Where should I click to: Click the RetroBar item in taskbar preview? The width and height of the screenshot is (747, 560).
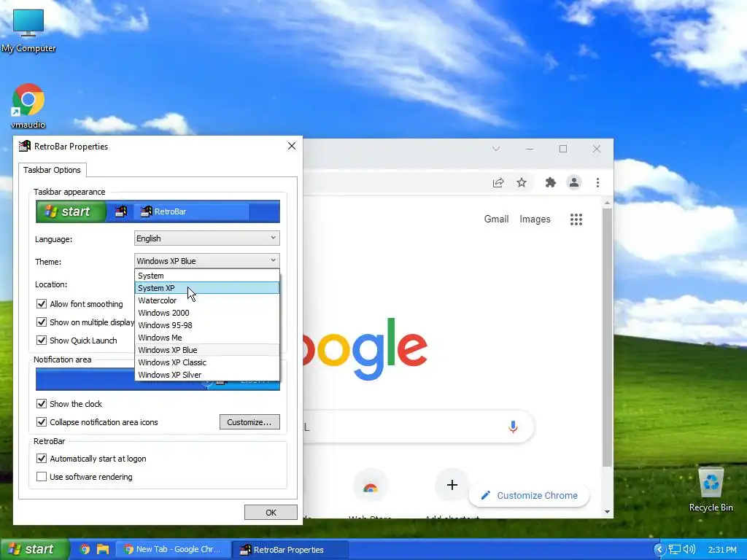pyautogui.click(x=192, y=211)
